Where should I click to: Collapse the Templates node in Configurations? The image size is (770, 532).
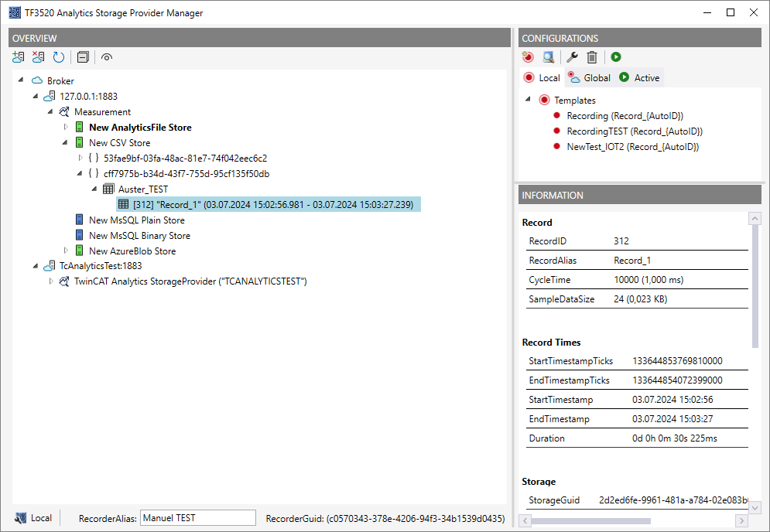coord(528,99)
